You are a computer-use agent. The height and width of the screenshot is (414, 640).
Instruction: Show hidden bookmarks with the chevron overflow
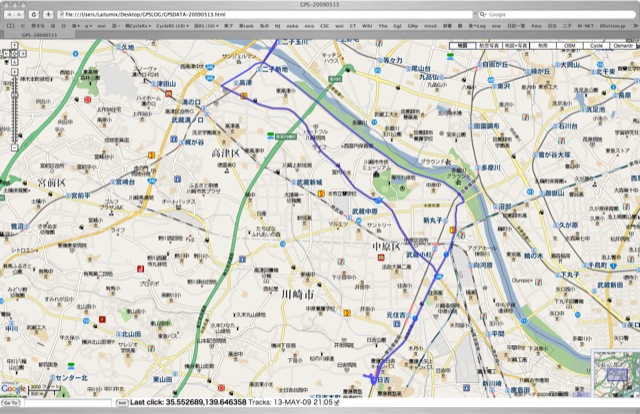(634, 26)
